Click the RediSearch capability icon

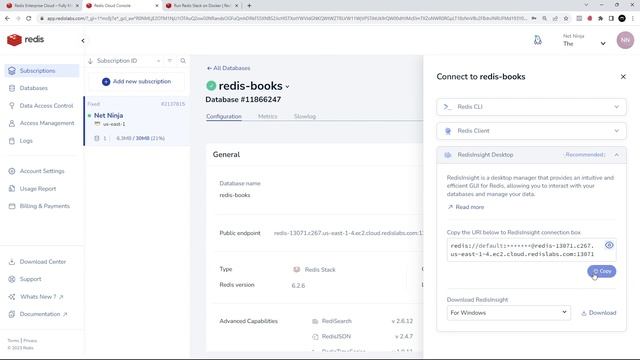point(315,321)
